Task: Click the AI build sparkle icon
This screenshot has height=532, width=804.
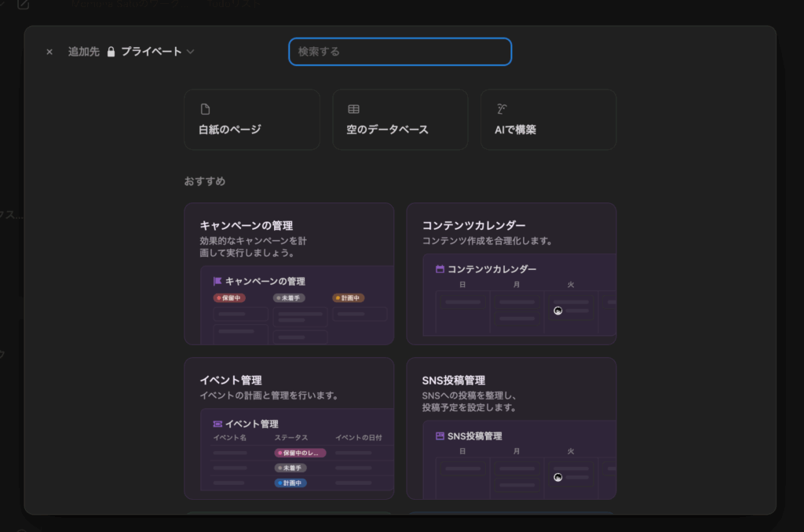Action: tap(501, 109)
